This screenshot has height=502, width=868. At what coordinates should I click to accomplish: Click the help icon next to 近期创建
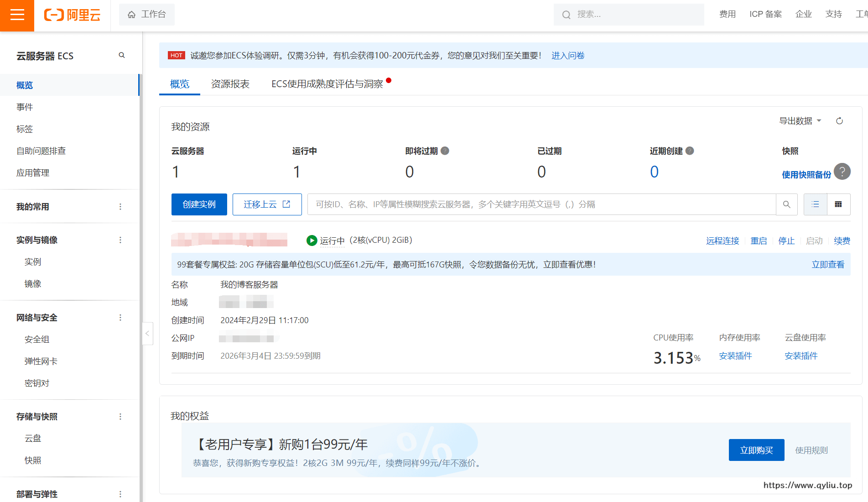(x=690, y=151)
